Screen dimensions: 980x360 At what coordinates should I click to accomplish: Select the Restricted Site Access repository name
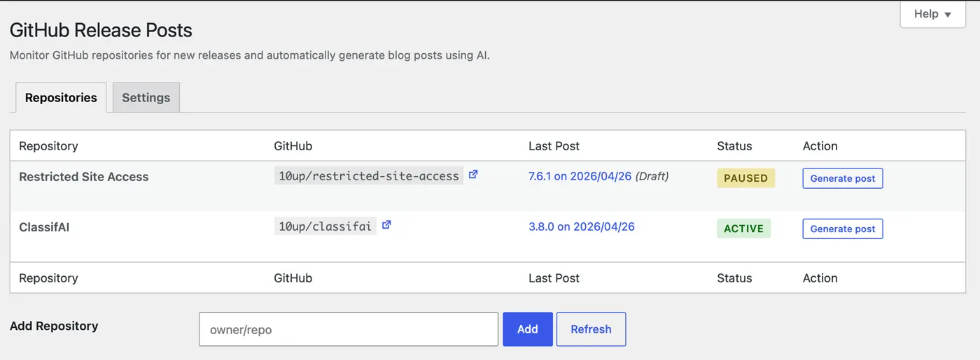pyautogui.click(x=84, y=177)
